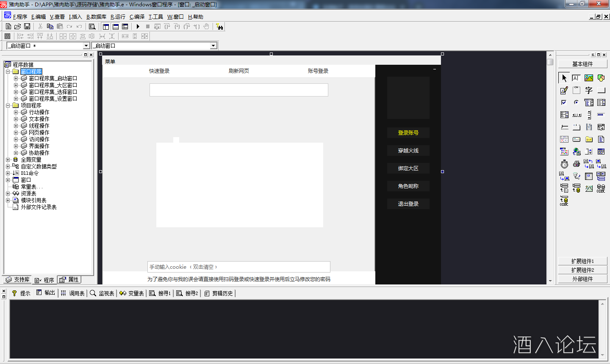610x364 pixels.
Task: Open the C.编译 menu
Action: click(x=137, y=17)
